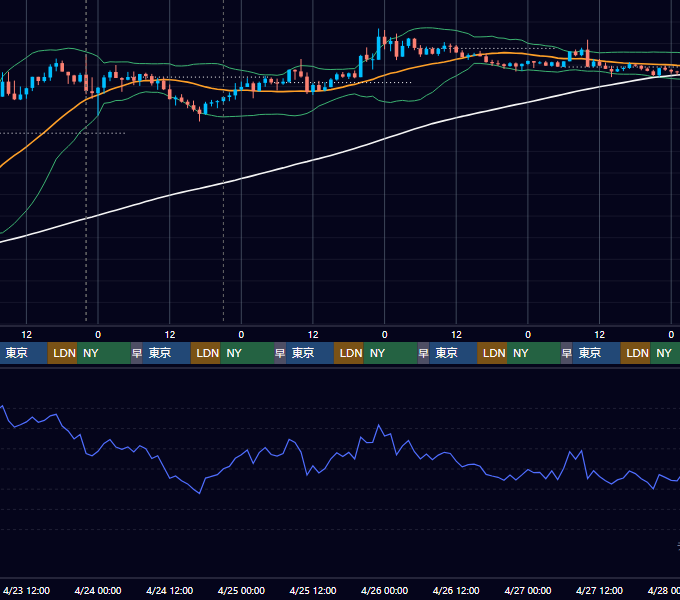Click the NY session block spanning 4/26 00:00
Viewport: 680px width, 600px height.
coord(390,353)
